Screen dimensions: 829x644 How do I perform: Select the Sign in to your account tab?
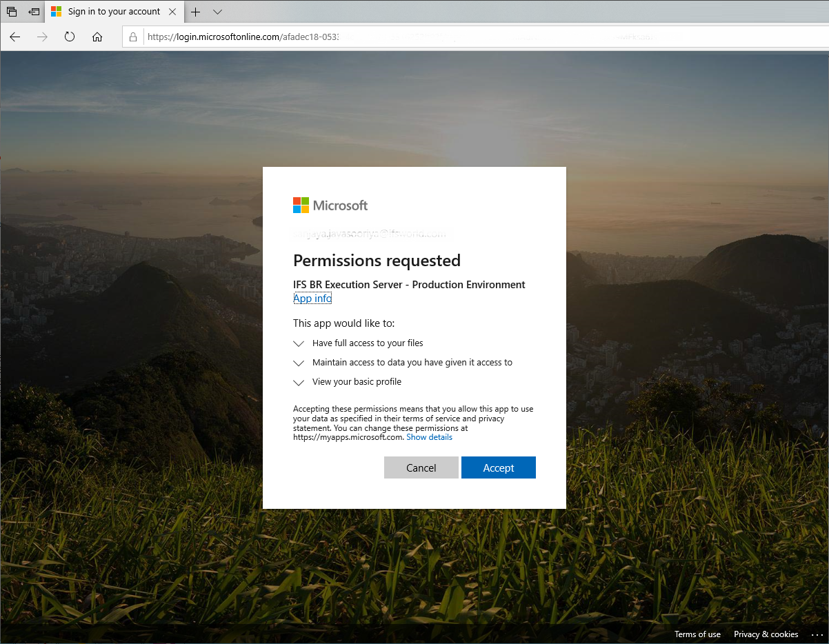(x=114, y=12)
